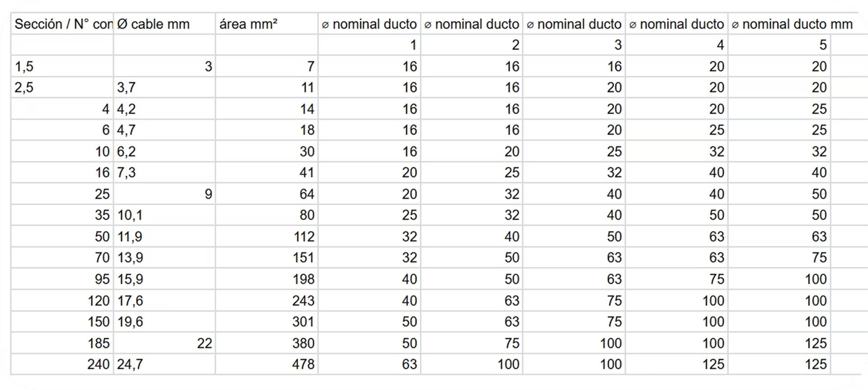Screen dimensions: 868x390
Task: Click the area cell with value 380
Action: coord(266,344)
